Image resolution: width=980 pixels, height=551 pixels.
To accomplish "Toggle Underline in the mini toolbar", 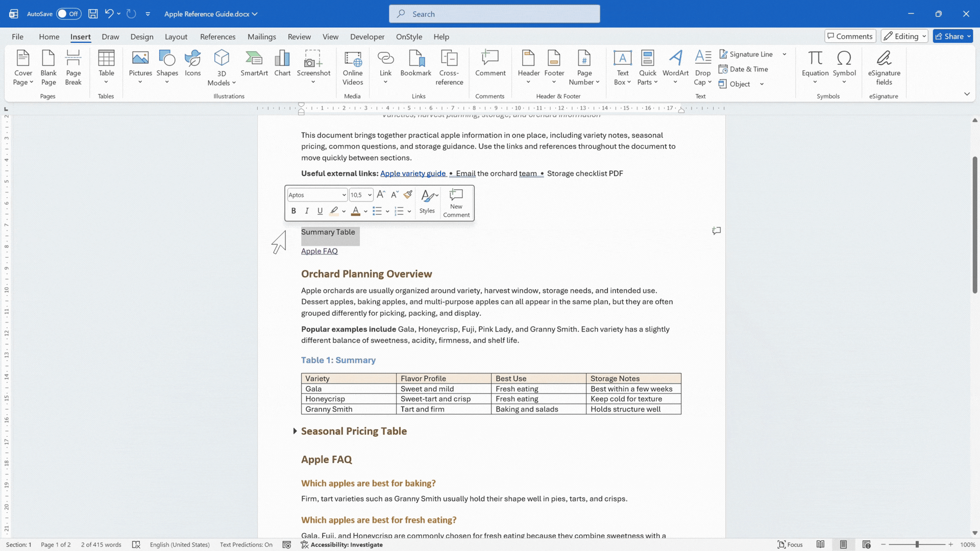I will pos(320,211).
